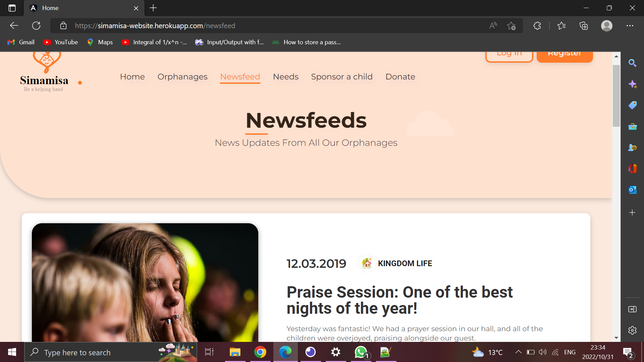Image resolution: width=644 pixels, height=362 pixels.
Task: Open Edge Settings and more menu
Action: [x=630, y=26]
